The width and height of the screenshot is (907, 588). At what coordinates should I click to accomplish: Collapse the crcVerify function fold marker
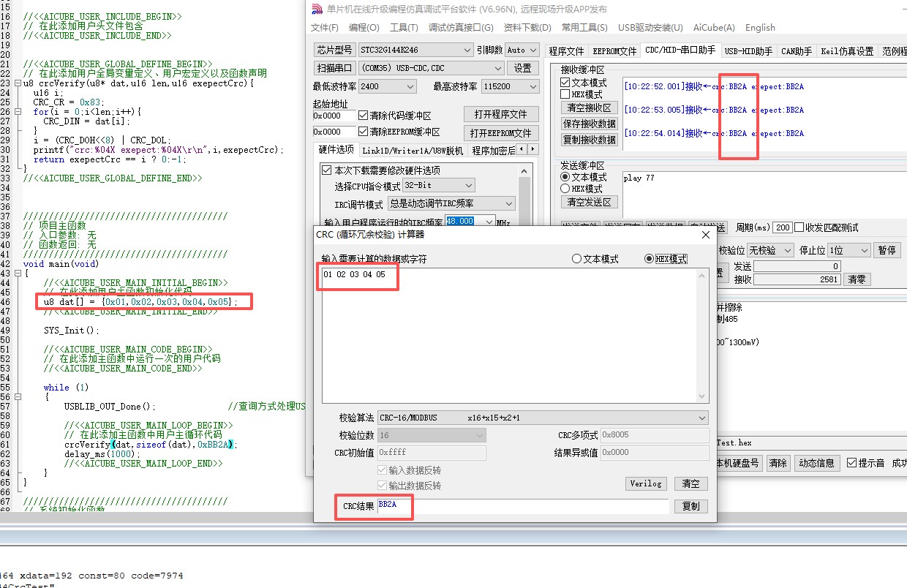click(x=18, y=83)
